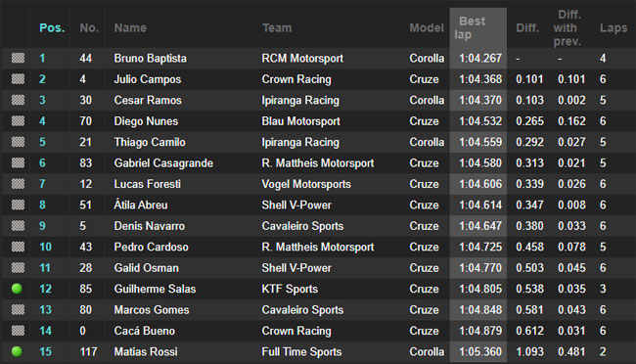Click the Name column header
Screen dimensions: 636x364
point(130,28)
